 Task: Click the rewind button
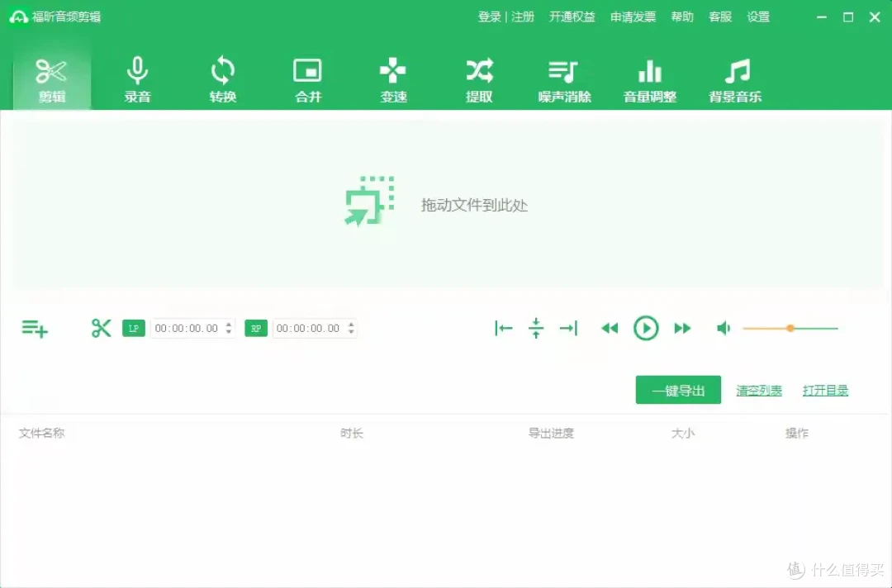click(x=610, y=328)
